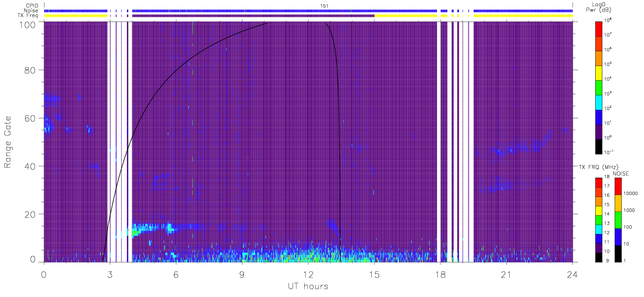This screenshot has height=297, width=644.
Task: Click the 60 tick on Range Gate axis
Action: pyautogui.click(x=30, y=118)
